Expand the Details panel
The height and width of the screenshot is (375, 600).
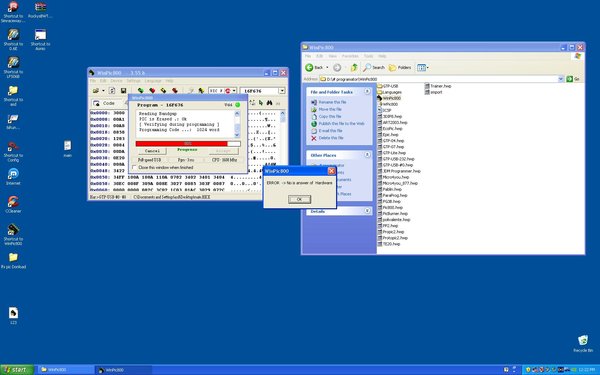pyautogui.click(x=367, y=210)
